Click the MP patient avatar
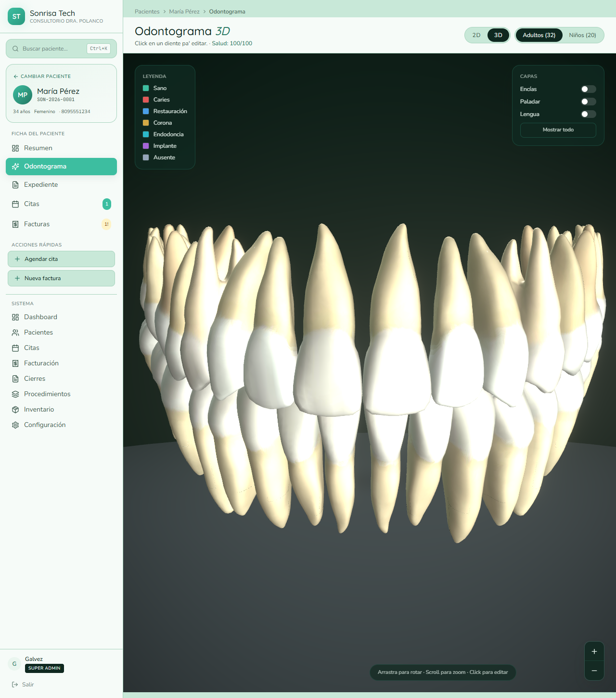Screen dimensions: 616x698 click(23, 95)
